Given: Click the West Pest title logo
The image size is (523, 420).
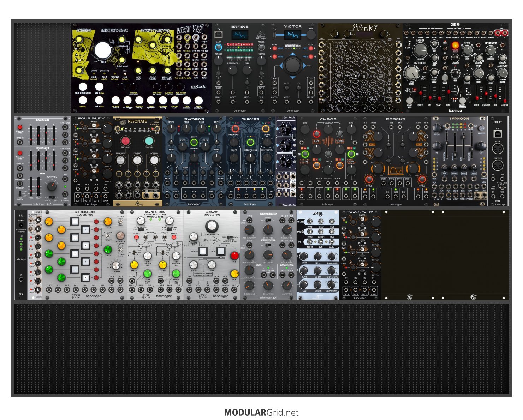Looking at the screenshot, I should point(191,30).
